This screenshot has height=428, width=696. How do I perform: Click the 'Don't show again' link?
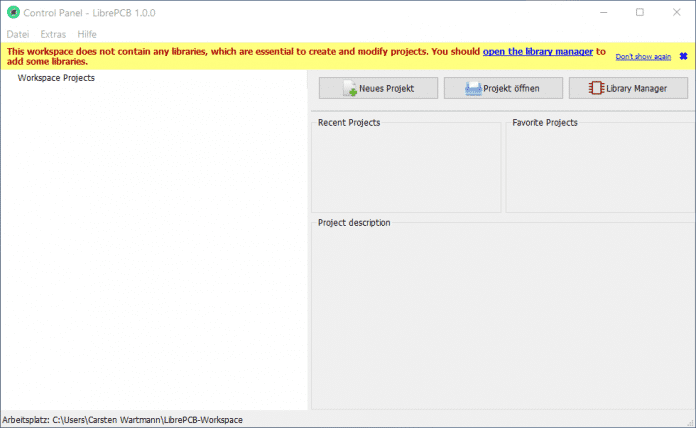click(643, 57)
